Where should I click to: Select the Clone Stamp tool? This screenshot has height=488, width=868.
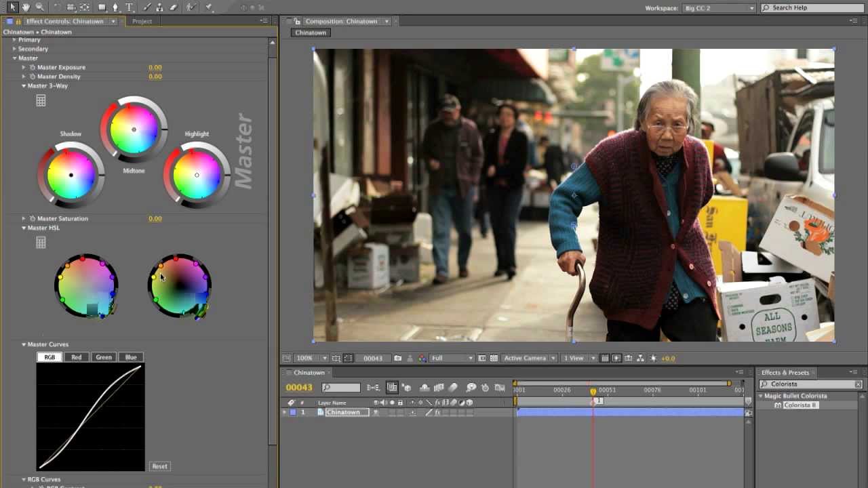tap(160, 7)
